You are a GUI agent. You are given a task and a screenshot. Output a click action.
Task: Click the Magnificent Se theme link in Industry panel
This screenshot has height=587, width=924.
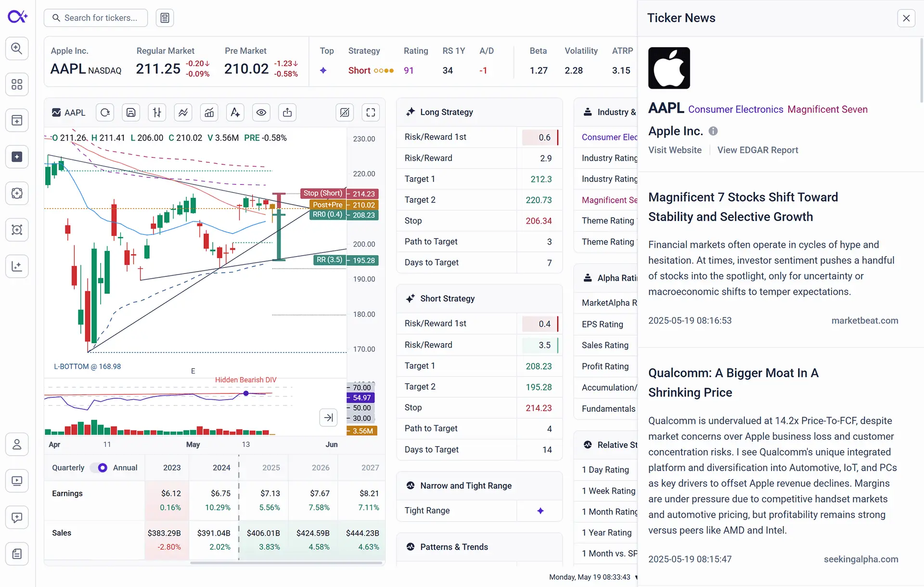[609, 200]
